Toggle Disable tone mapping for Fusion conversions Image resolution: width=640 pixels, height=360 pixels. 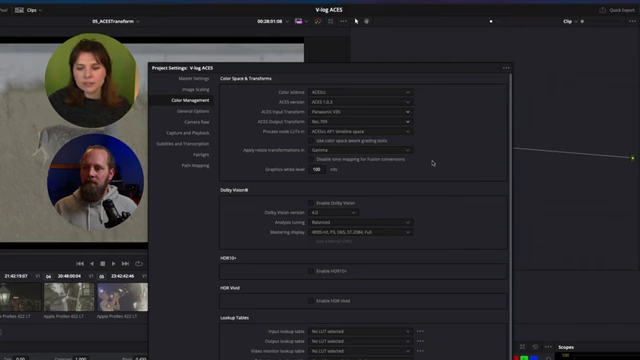311,159
